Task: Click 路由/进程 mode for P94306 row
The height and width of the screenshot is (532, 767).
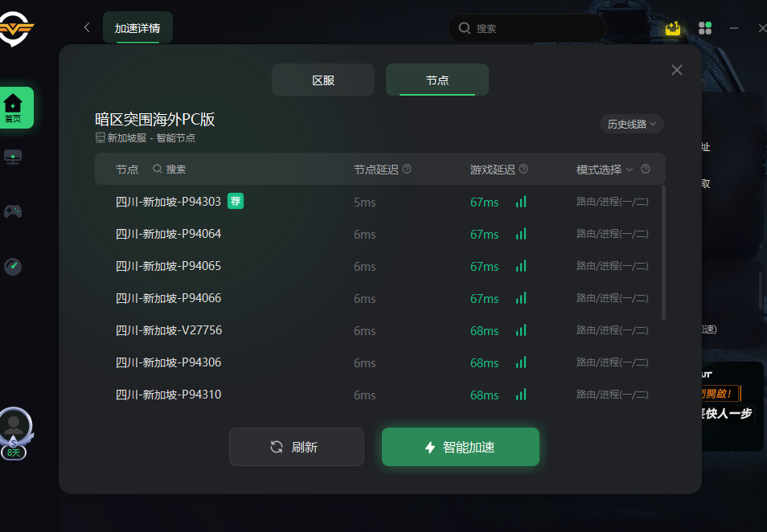Action: point(613,362)
